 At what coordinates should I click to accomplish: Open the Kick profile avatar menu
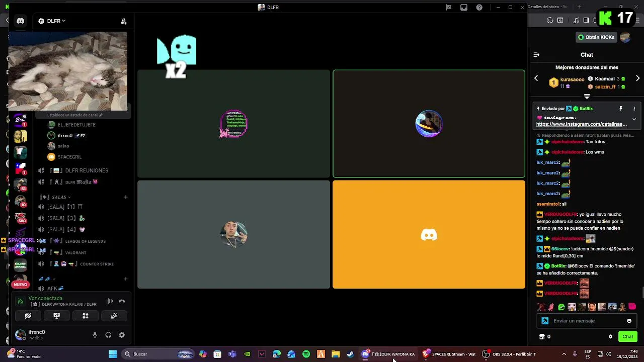(625, 37)
